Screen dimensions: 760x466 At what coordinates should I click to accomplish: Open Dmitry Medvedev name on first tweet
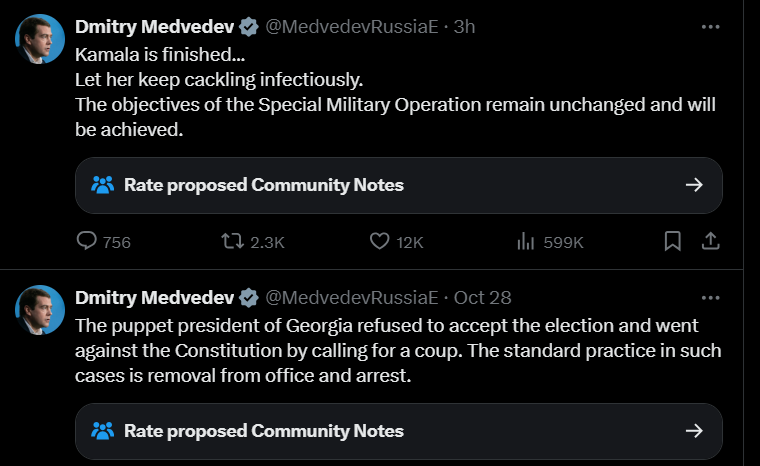coord(154,26)
